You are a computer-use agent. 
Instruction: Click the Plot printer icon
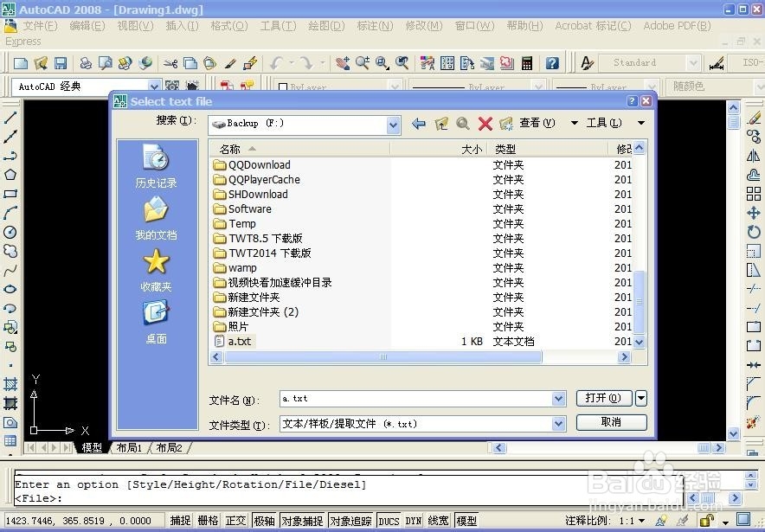click(x=86, y=63)
